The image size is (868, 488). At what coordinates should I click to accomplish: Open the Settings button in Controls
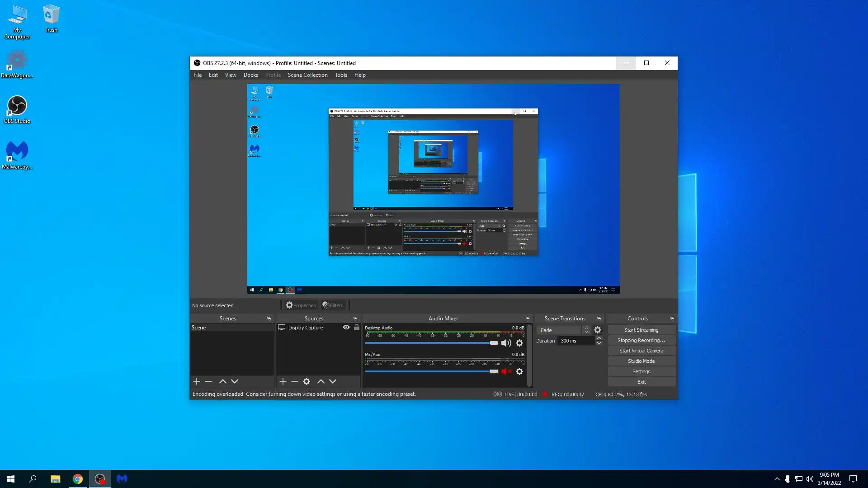(641, 371)
